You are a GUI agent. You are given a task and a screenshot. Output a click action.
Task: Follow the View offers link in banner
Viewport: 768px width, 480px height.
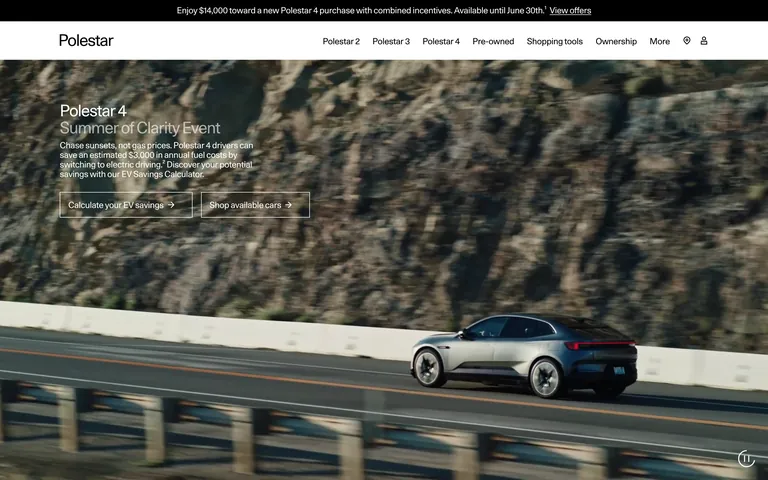(570, 10)
